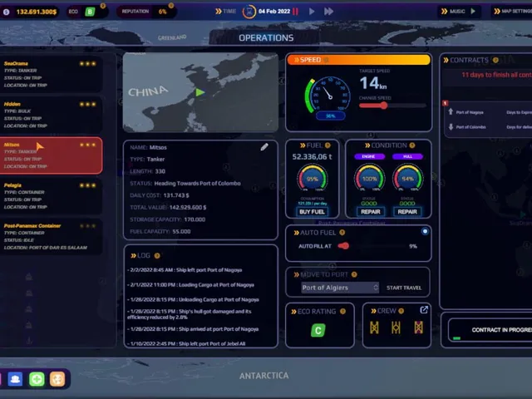532x399 pixels.
Task: Open the Condition help icon
Action: (412, 145)
